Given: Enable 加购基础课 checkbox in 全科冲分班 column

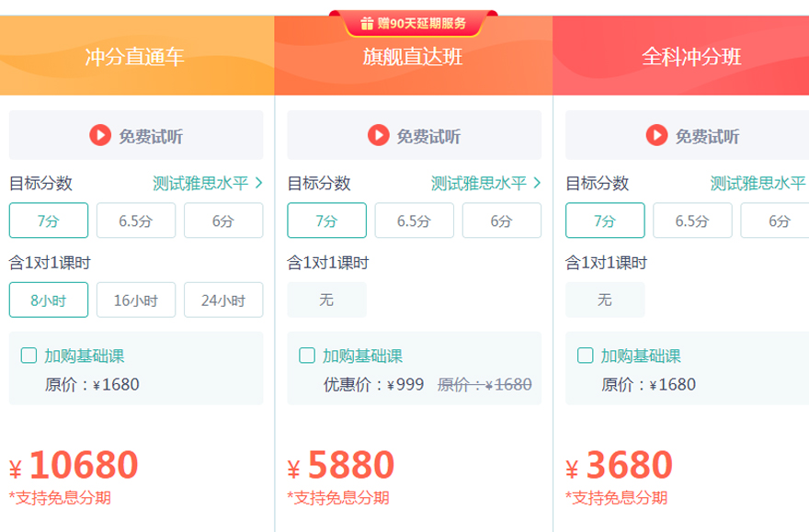Looking at the screenshot, I should point(585,357).
